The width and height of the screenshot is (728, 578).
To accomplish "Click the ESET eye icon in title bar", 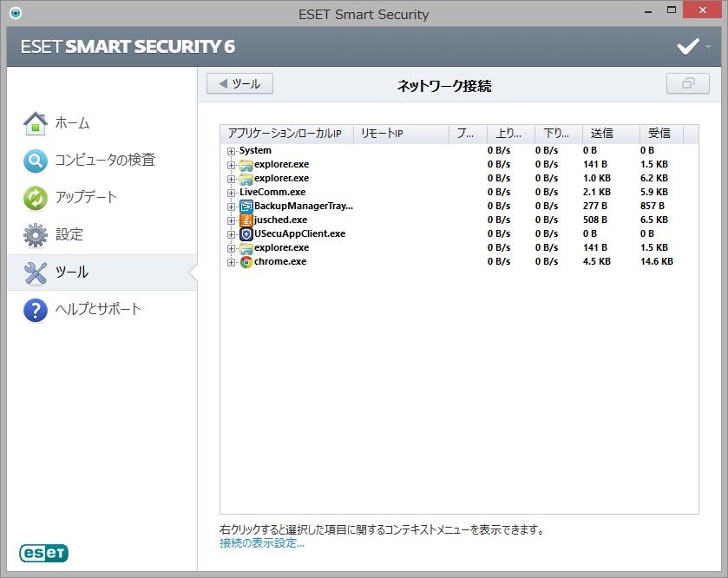I will click(x=16, y=13).
